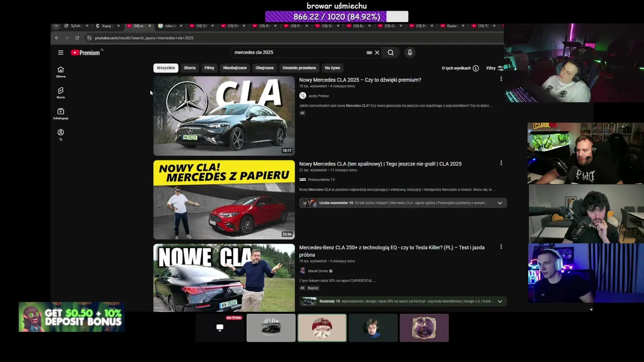The width and height of the screenshot is (644, 362).
Task: Click the 4K badge under Jazdy Próbne video
Action: pyautogui.click(x=302, y=113)
